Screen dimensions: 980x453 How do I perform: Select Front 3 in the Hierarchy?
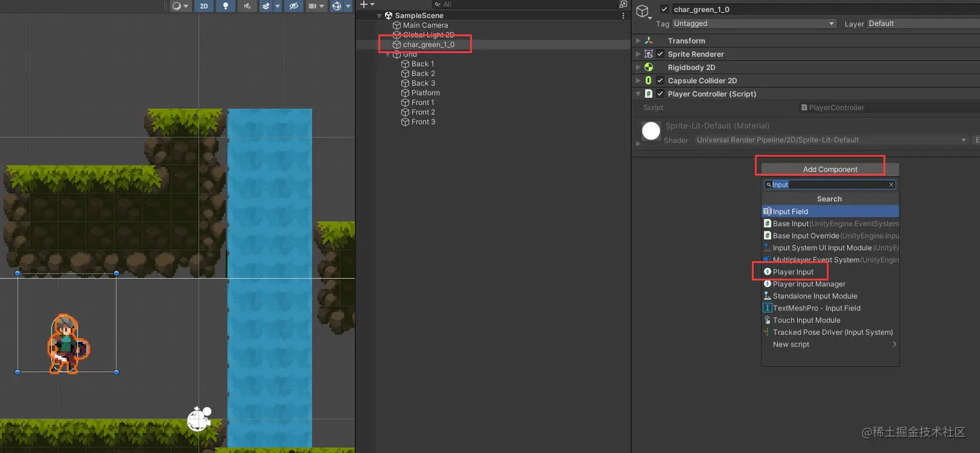coord(423,122)
